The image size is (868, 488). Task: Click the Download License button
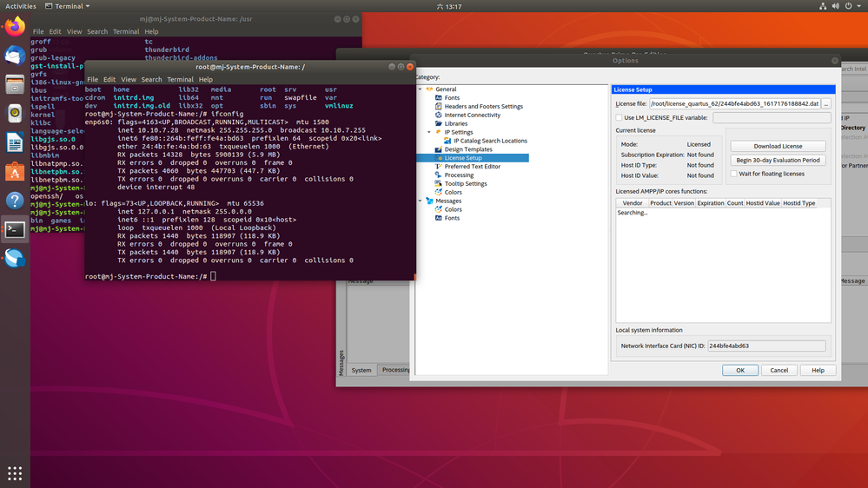point(777,146)
